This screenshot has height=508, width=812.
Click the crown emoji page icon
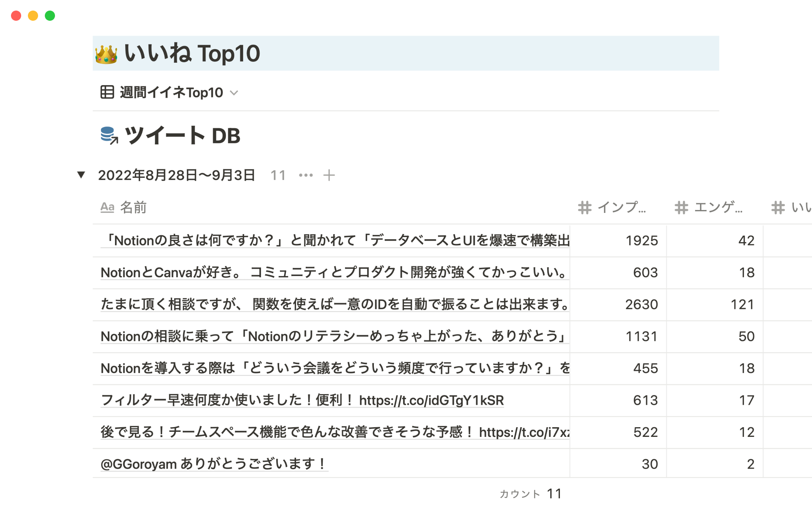[106, 54]
